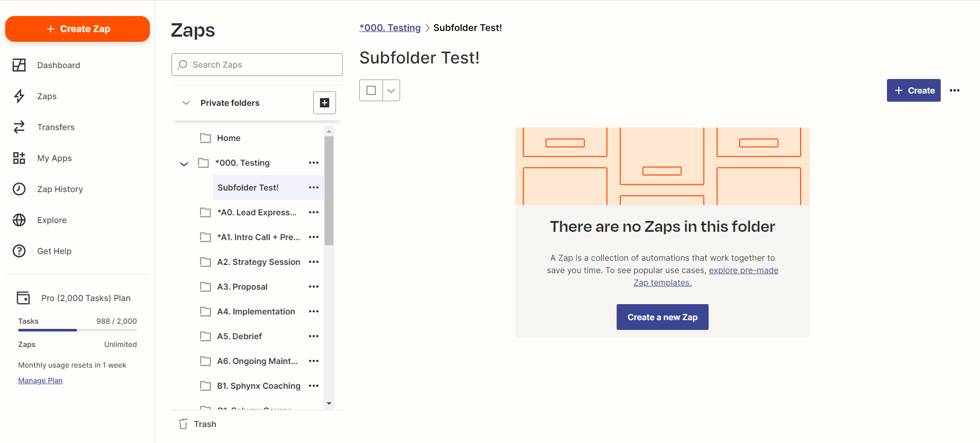The image size is (980, 443).
Task: Click the Dashboard icon in sidebar
Action: point(19,65)
